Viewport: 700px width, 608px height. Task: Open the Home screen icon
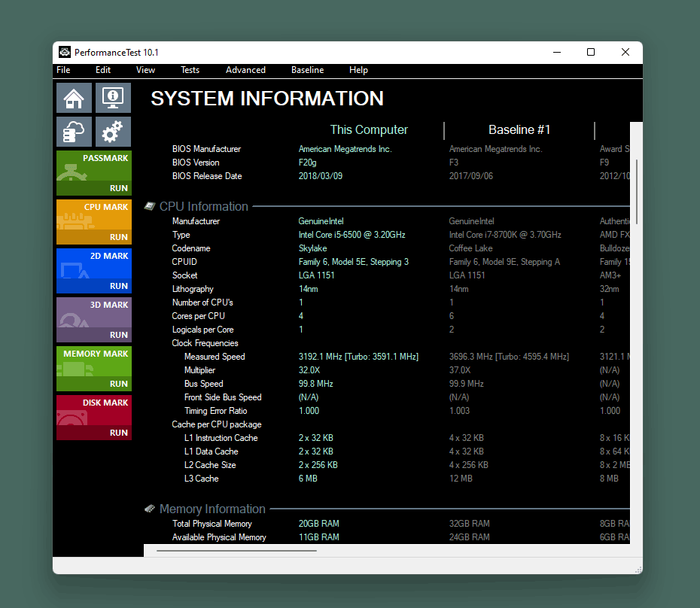coord(74,98)
